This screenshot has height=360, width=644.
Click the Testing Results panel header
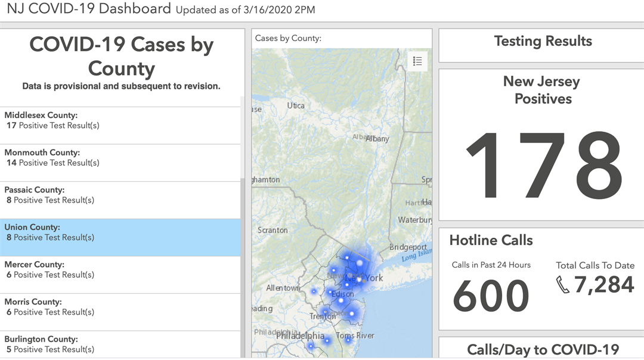point(543,42)
